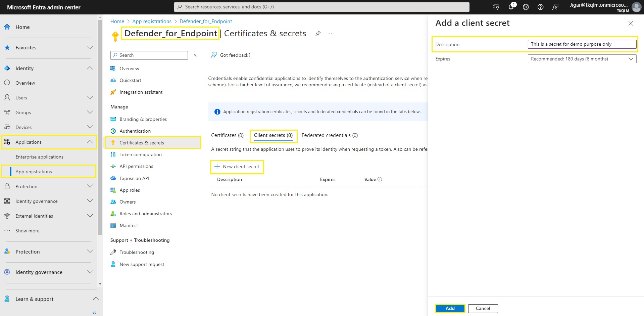
Task: Click the Value info icon
Action: coord(380,179)
